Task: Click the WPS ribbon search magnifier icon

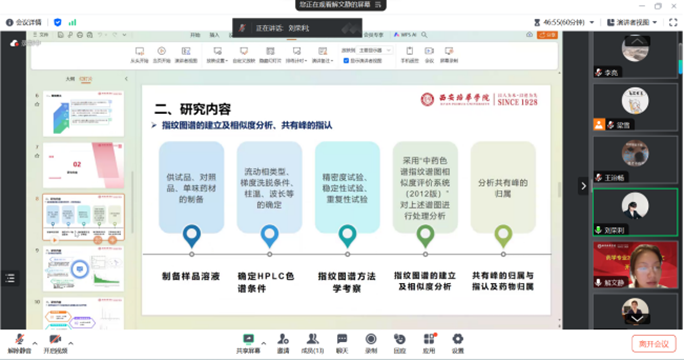Action: pos(424,34)
